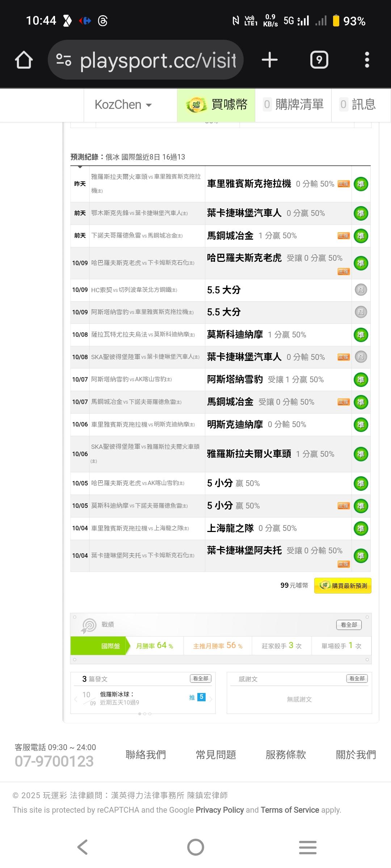Click 99 元噱幣 price text
Image resolution: width=391 pixels, height=868 pixels.
(x=294, y=585)
